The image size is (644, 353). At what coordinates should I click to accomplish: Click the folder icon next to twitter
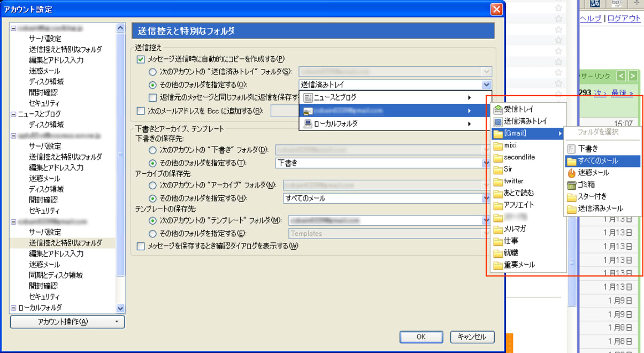pos(498,181)
